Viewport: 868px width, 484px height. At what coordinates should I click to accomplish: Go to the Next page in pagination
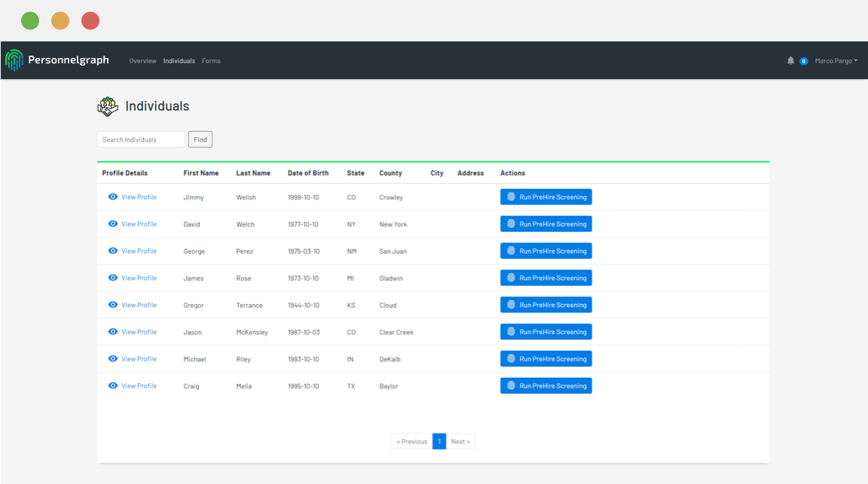460,442
